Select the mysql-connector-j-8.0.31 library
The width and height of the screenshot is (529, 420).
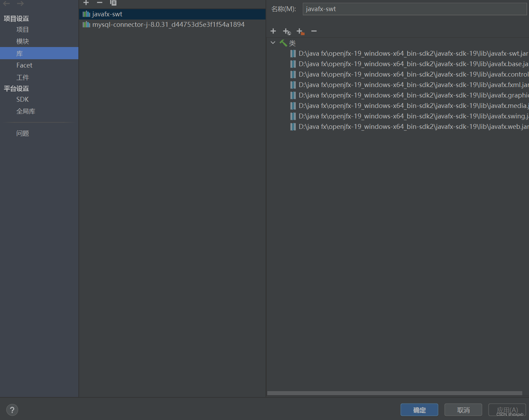point(168,24)
